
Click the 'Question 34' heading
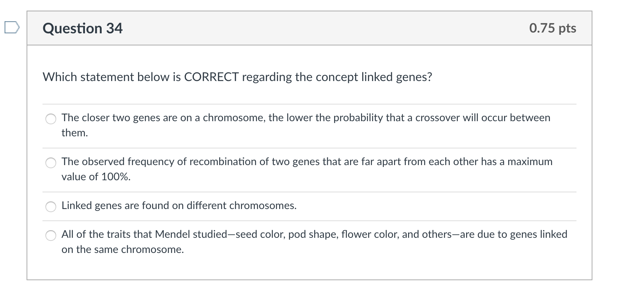point(83,28)
